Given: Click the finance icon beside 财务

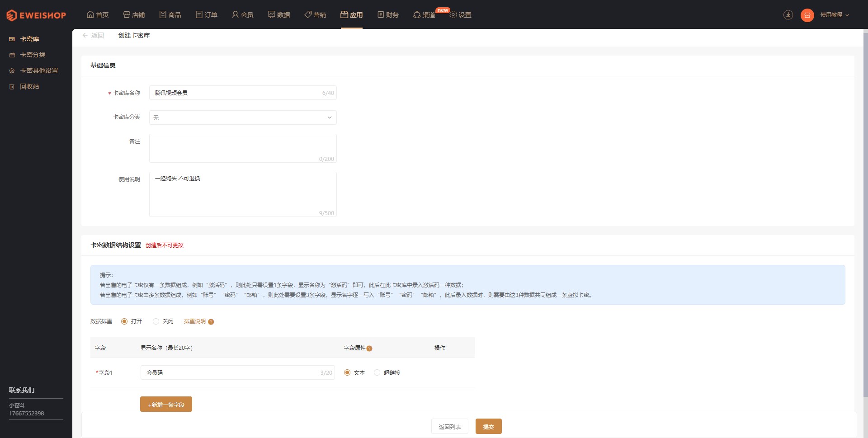Looking at the screenshot, I should pos(381,14).
